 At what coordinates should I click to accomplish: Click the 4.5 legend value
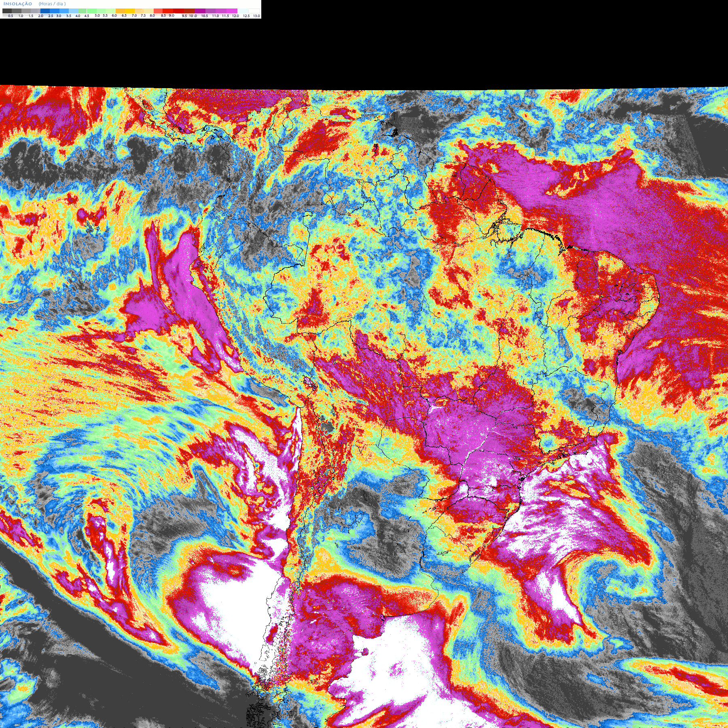pyautogui.click(x=87, y=16)
